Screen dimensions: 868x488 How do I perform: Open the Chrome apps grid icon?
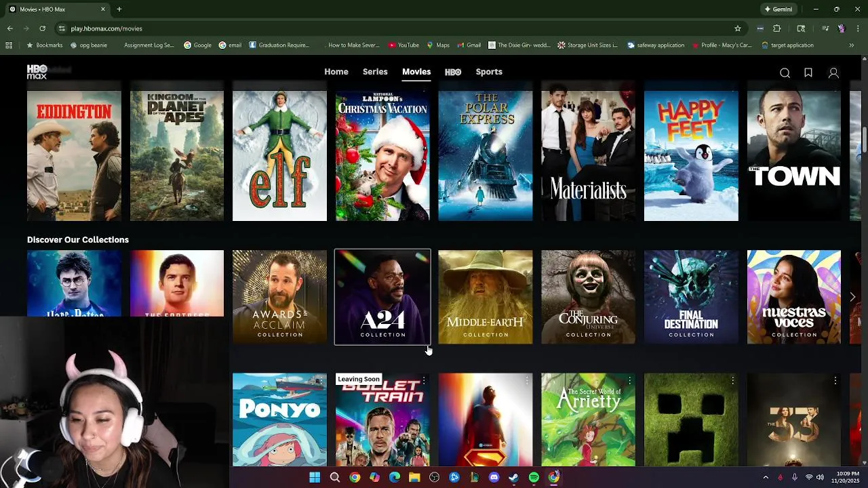click(x=9, y=45)
